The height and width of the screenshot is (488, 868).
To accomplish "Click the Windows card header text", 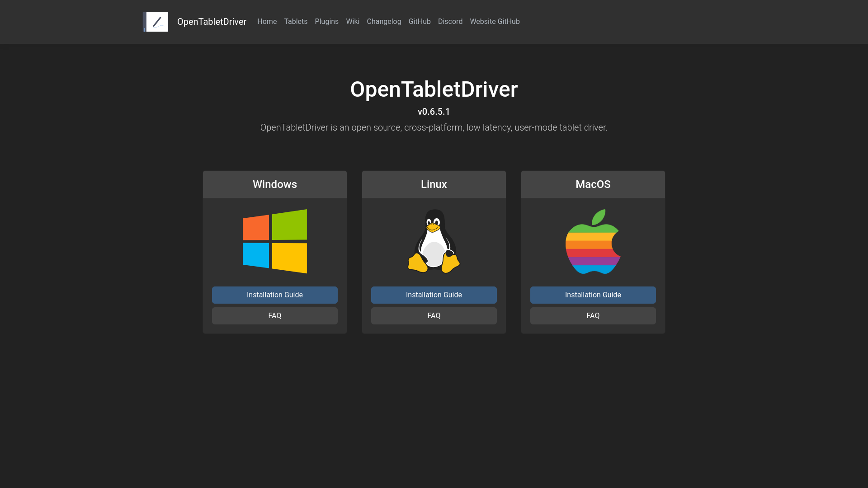I will [x=275, y=184].
